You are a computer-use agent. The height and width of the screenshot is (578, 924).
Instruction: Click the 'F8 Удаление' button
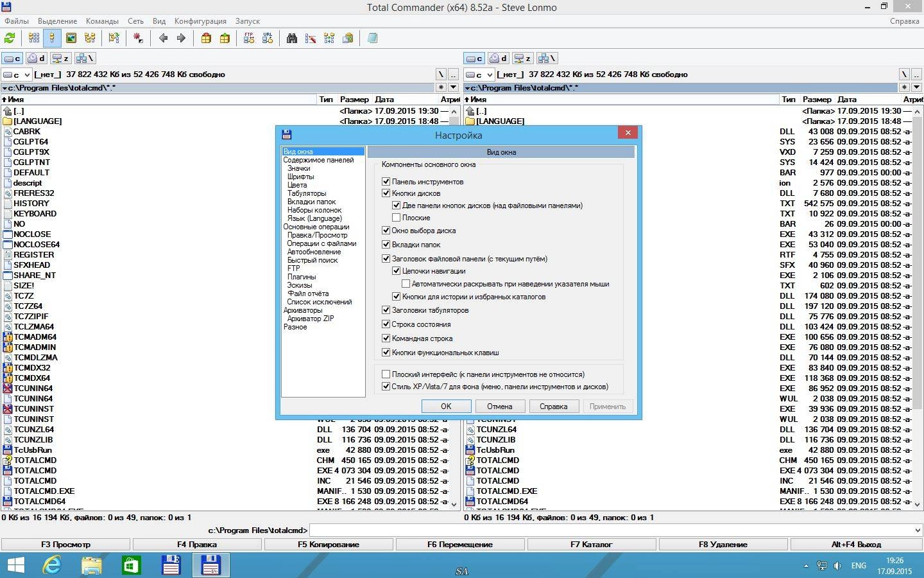pyautogui.click(x=723, y=545)
